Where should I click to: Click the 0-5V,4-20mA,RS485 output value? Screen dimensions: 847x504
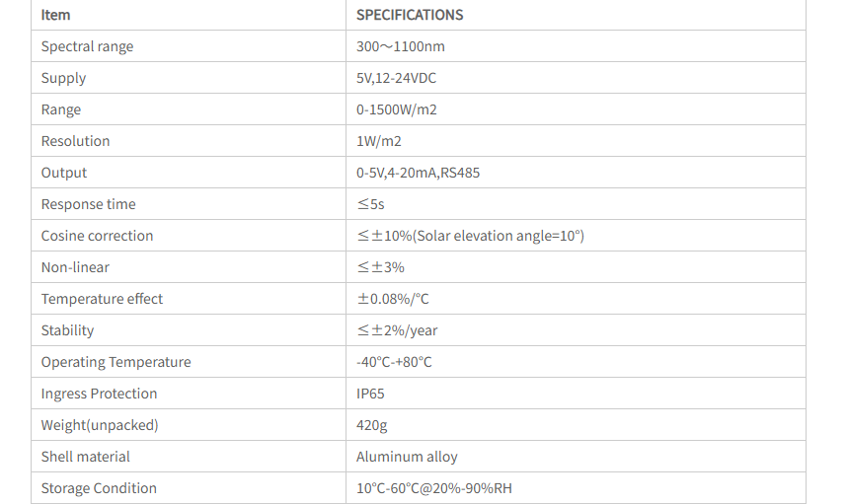point(419,173)
